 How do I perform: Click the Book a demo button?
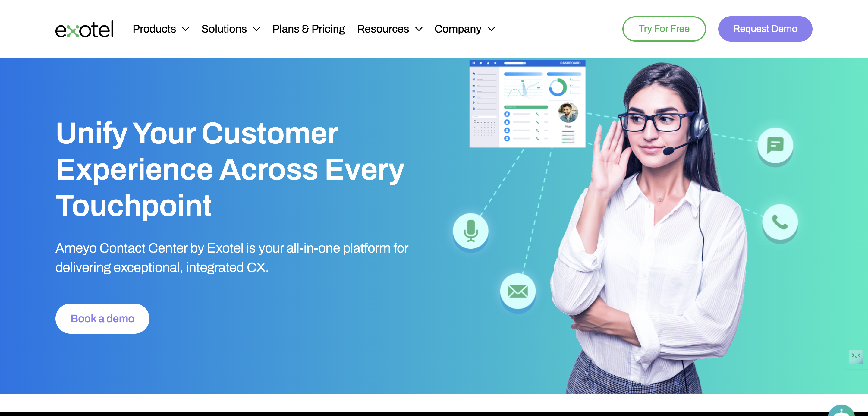(x=102, y=319)
